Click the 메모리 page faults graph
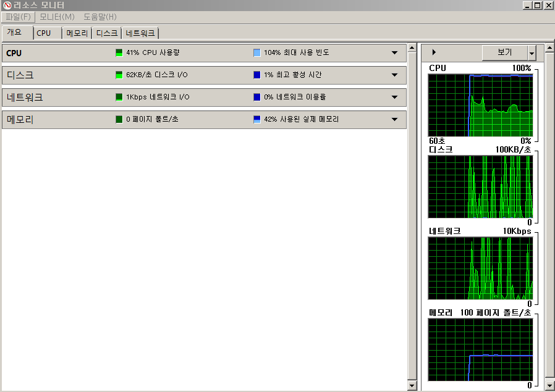The width and height of the screenshot is (555, 392). [480, 349]
